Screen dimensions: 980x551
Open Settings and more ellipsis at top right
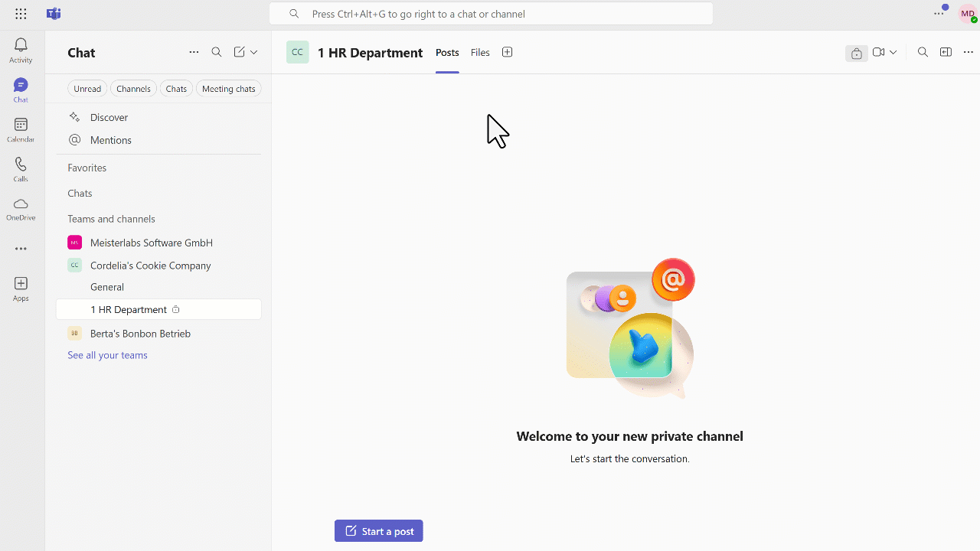[x=939, y=14]
